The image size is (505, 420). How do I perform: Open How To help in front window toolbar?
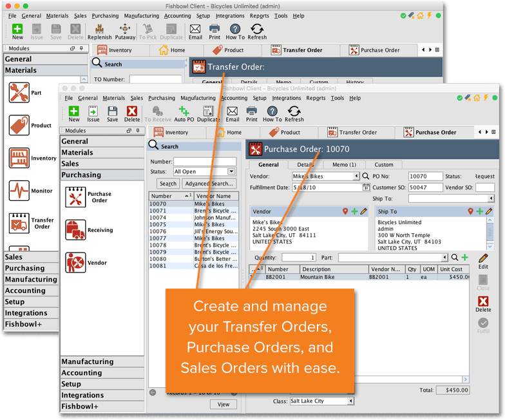click(272, 114)
